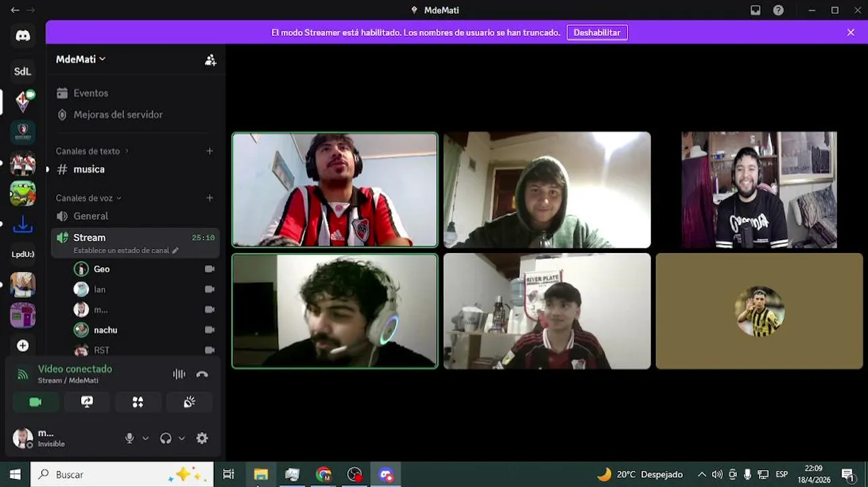Edit the Stream channel status pencil
This screenshot has width=868, height=487.
176,250
